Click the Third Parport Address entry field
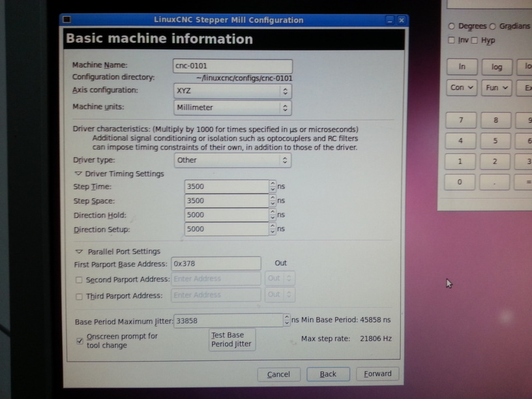 pos(216,295)
